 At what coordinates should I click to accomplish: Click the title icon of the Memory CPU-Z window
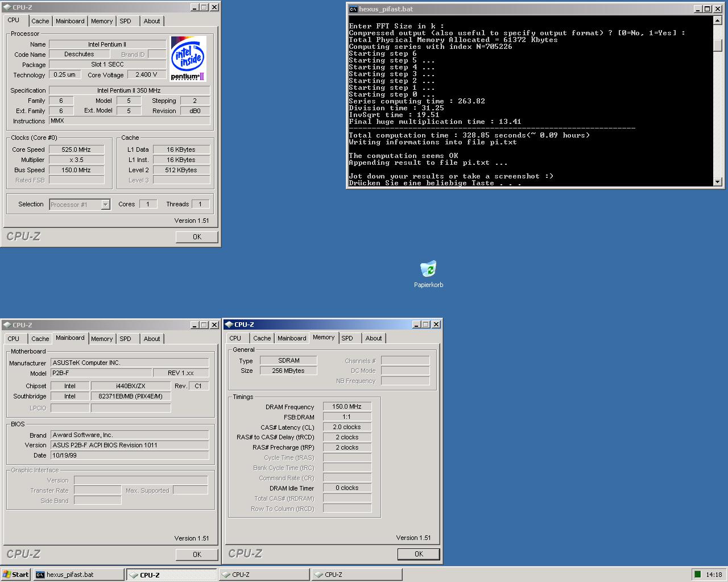229,325
